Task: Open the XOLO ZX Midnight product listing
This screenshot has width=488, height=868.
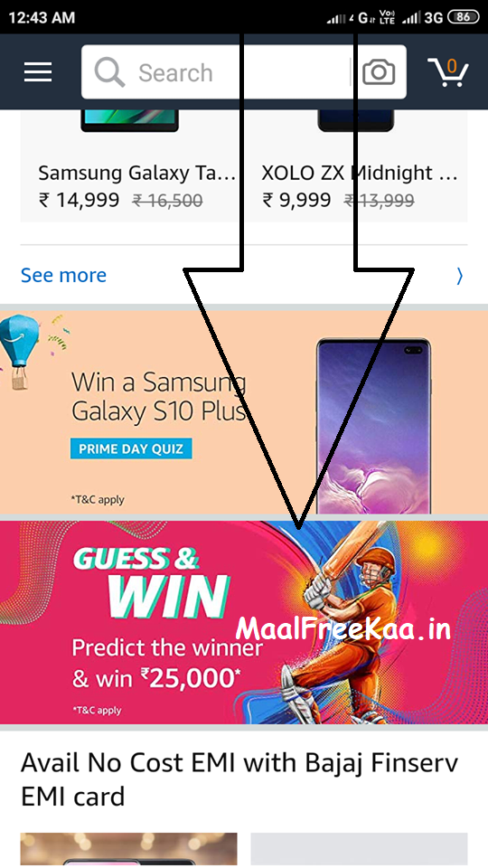Action: click(359, 166)
